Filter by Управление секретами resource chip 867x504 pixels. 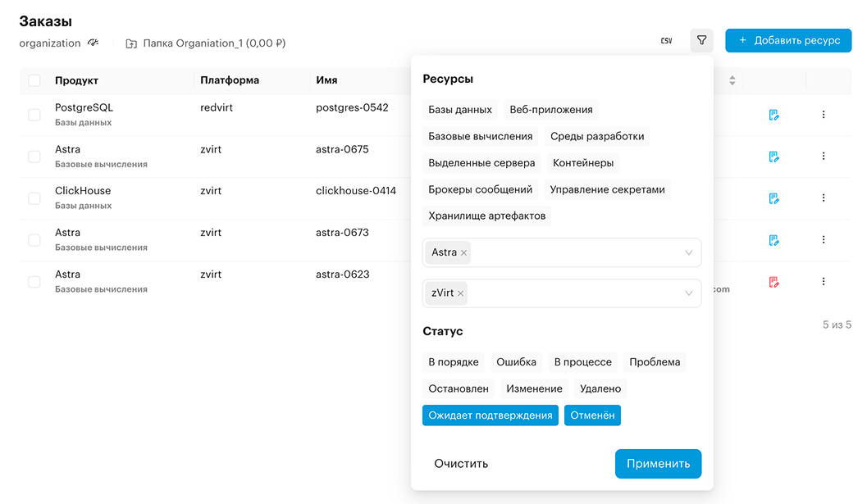pos(607,189)
